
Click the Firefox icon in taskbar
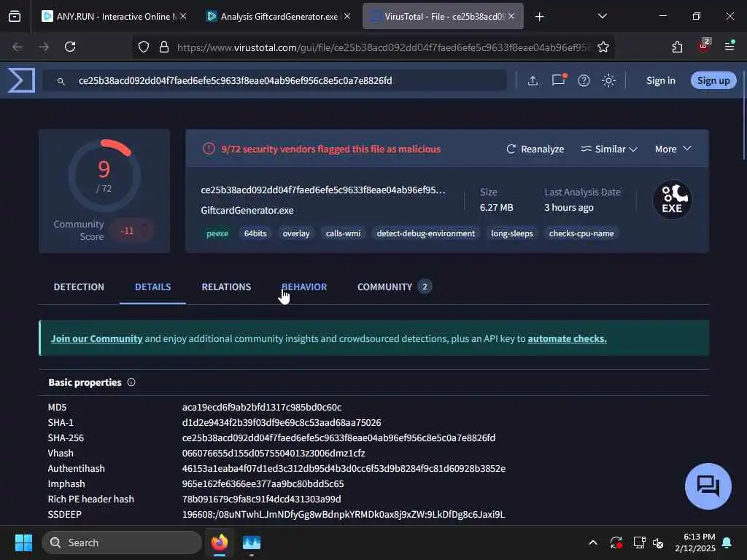220,542
